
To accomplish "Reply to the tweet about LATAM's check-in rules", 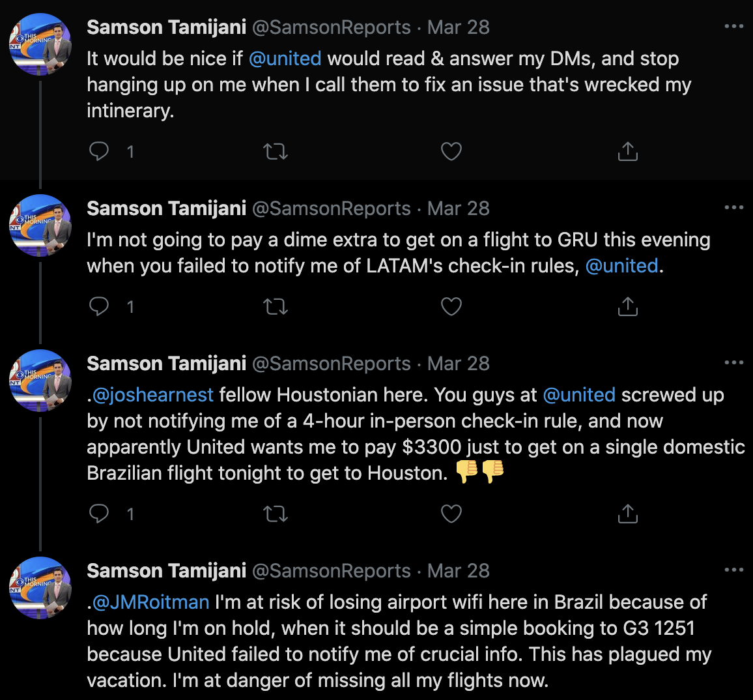I will [x=99, y=306].
